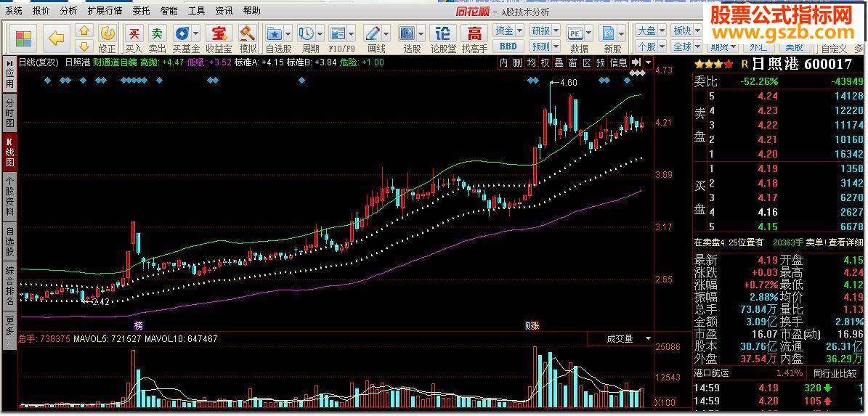Expand the 自选股 dropdown arrow

pos(288,33)
